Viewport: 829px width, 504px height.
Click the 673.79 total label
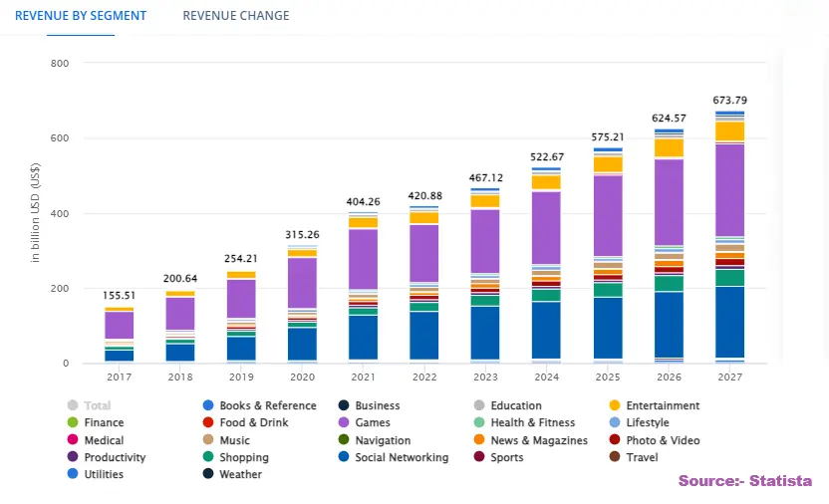[729, 101]
